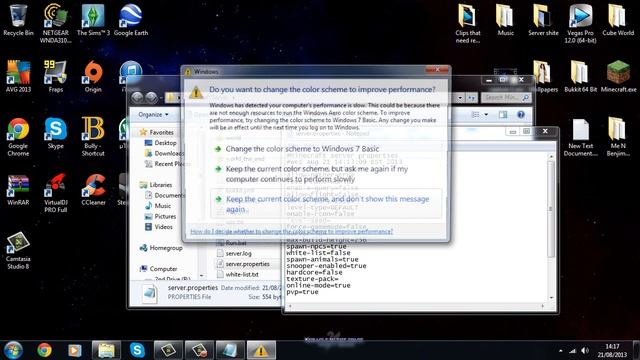640x360 pixels.
Task: Open the Organize dropdown in Explorer
Action: click(153, 115)
